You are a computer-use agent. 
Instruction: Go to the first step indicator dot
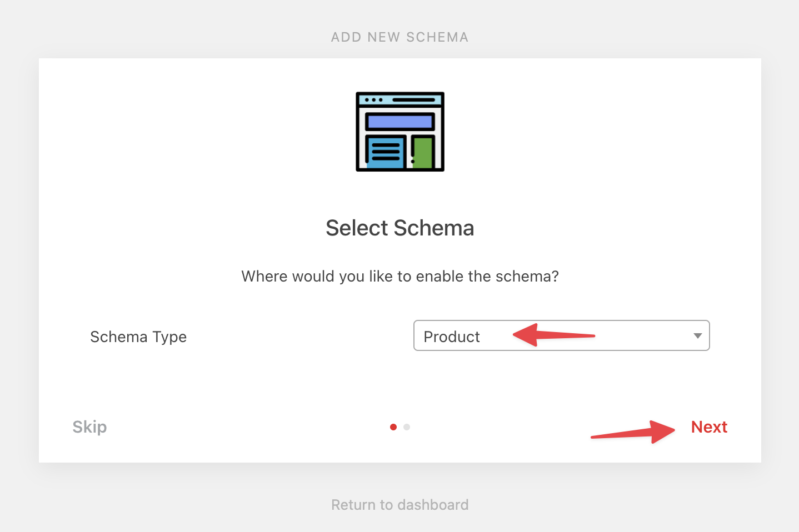point(393,427)
